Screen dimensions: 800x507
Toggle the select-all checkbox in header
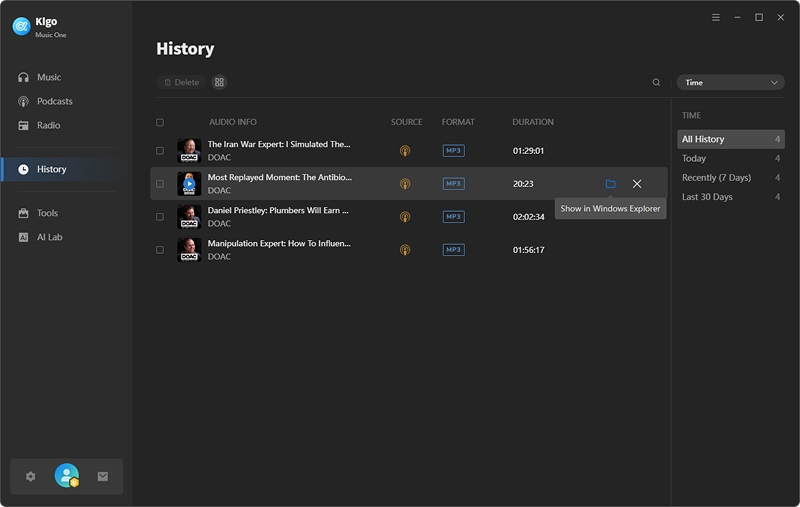pos(160,122)
